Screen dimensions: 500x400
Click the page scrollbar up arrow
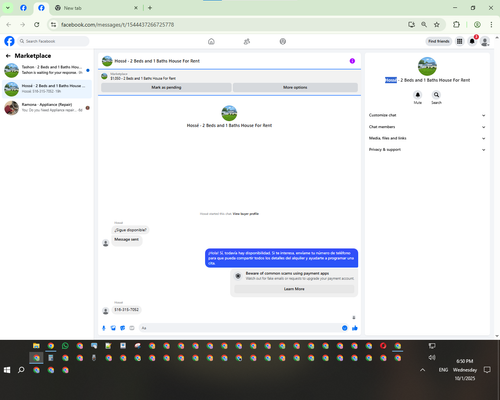click(x=497, y=38)
